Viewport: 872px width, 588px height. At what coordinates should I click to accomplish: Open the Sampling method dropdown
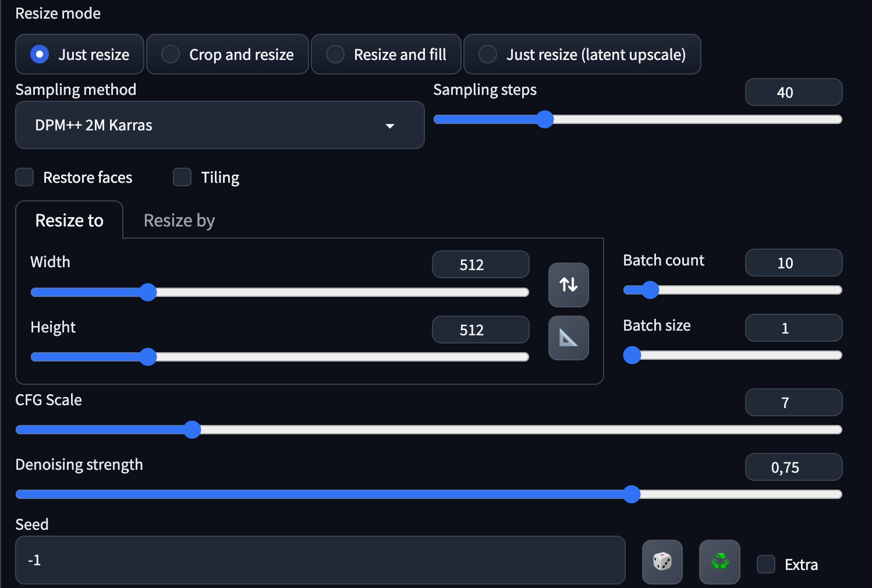pyautogui.click(x=220, y=125)
